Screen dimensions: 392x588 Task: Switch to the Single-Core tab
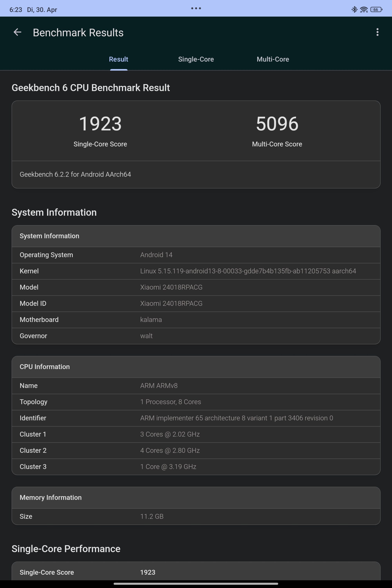[x=196, y=59]
